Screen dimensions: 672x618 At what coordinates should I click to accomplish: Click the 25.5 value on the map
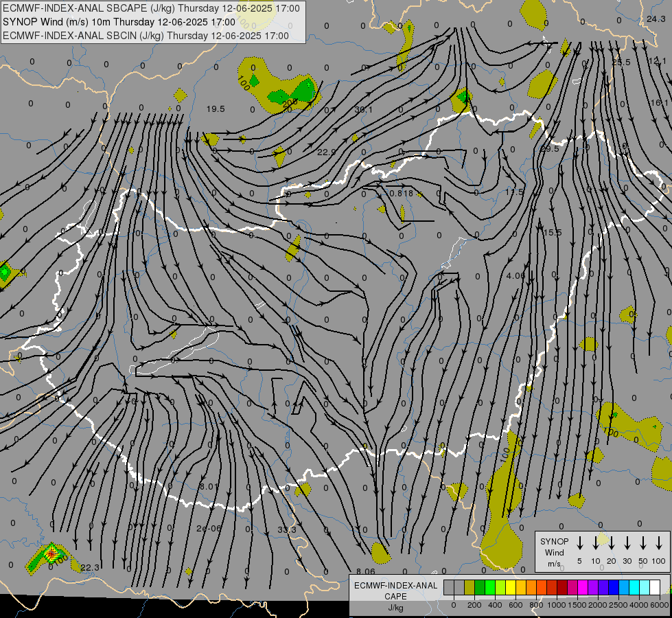pyautogui.click(x=621, y=62)
